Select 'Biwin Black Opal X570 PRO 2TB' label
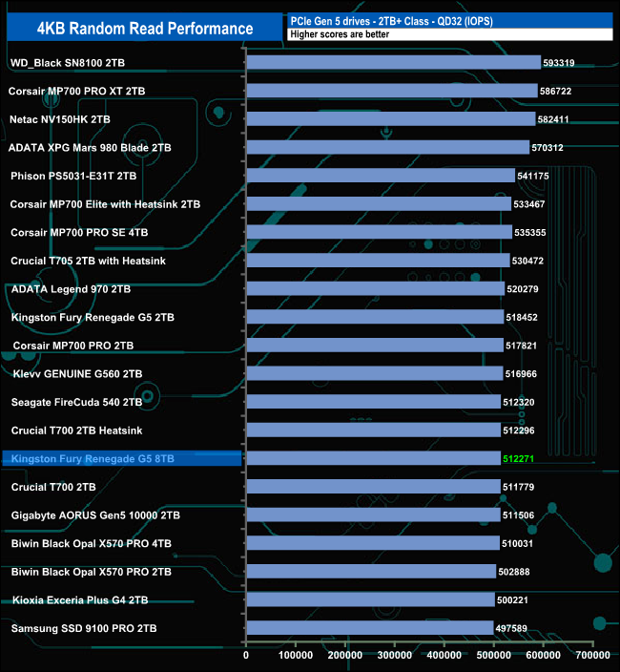 92,572
